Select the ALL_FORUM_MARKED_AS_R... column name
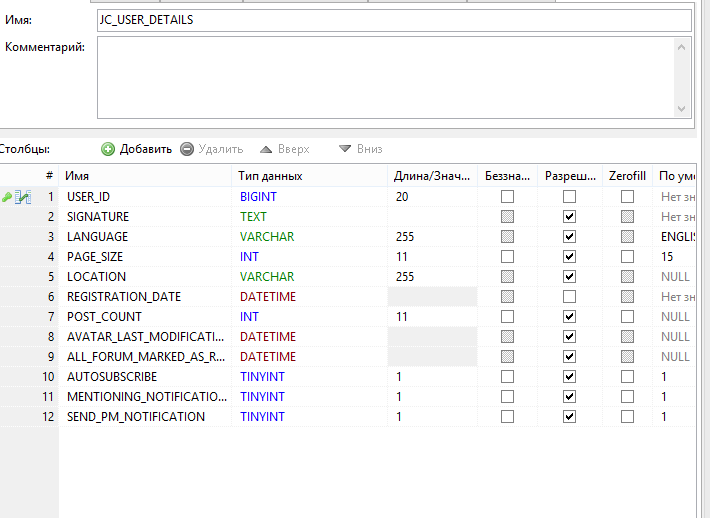 tap(146, 357)
